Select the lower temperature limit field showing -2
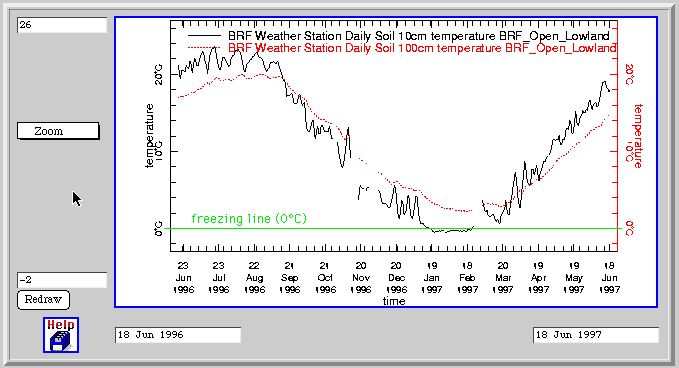Screen dimensions: 679x368 pyautogui.click(x=62, y=280)
